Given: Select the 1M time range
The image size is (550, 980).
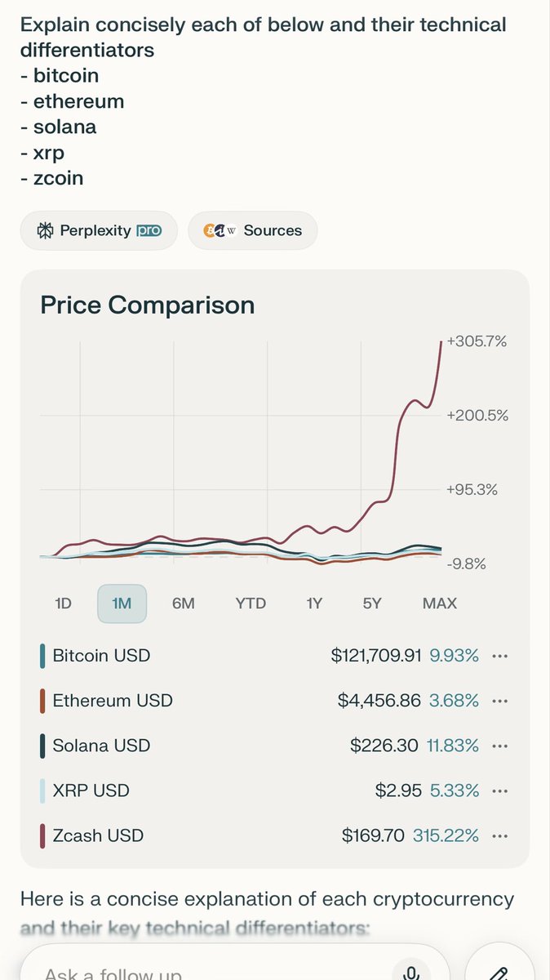Looking at the screenshot, I should point(122,604).
